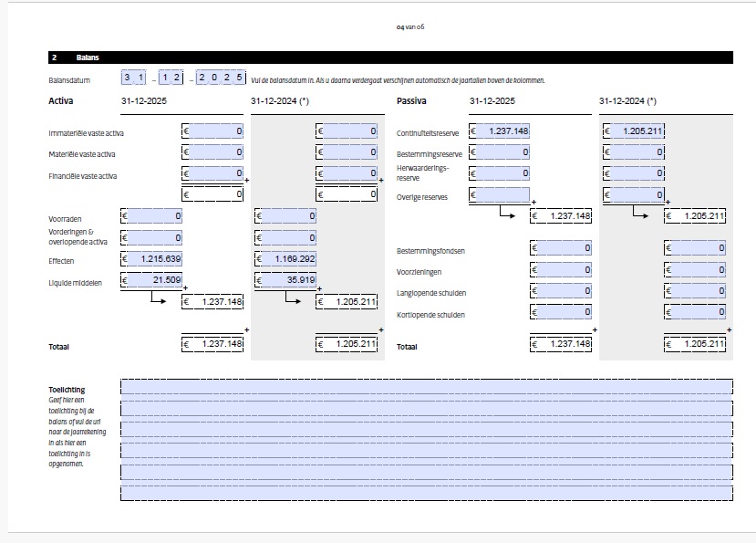Image resolution: width=756 pixels, height=543 pixels.
Task: Click the Voorraden field for 31-12-2025
Action: (x=151, y=216)
